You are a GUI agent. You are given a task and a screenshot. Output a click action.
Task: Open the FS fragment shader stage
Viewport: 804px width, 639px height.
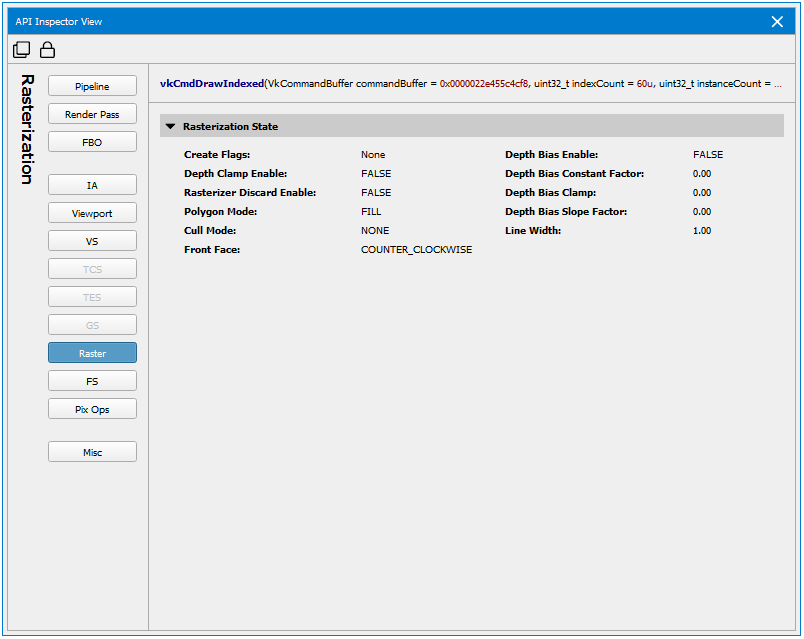click(92, 381)
